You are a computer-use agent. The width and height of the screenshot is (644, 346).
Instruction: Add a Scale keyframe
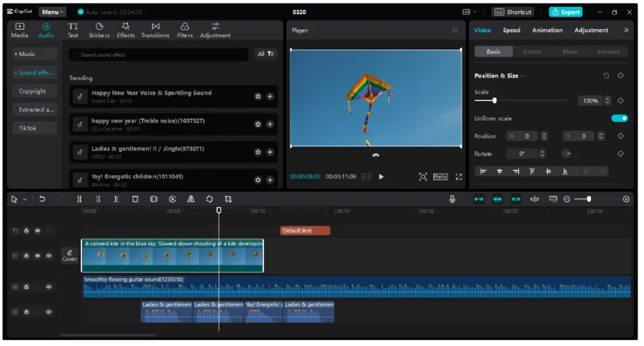coord(621,101)
